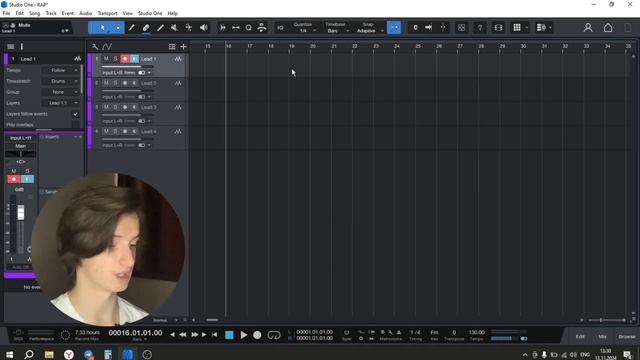Open Timestretch Drums dropdown
This screenshot has width=640, height=360.
pyautogui.click(x=60, y=81)
